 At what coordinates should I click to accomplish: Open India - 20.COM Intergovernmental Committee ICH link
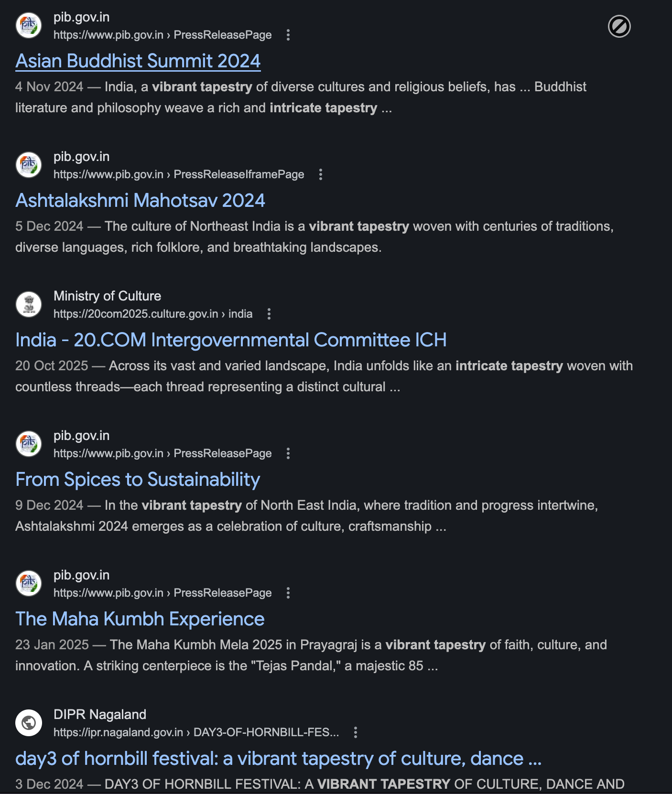click(231, 340)
